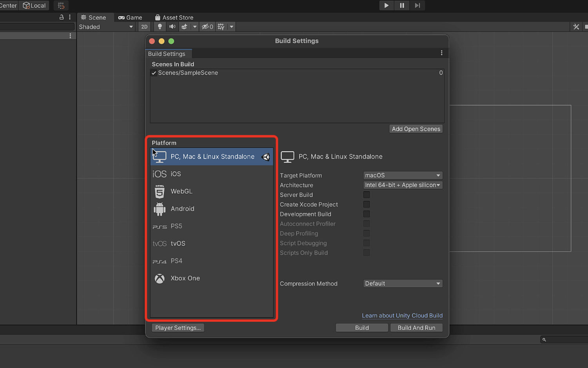The height and width of the screenshot is (368, 588).
Task: Click the HTML5 WebGL icon
Action: point(160,191)
